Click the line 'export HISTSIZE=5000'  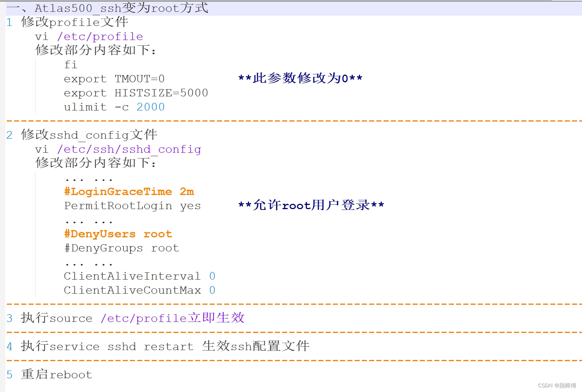point(136,93)
